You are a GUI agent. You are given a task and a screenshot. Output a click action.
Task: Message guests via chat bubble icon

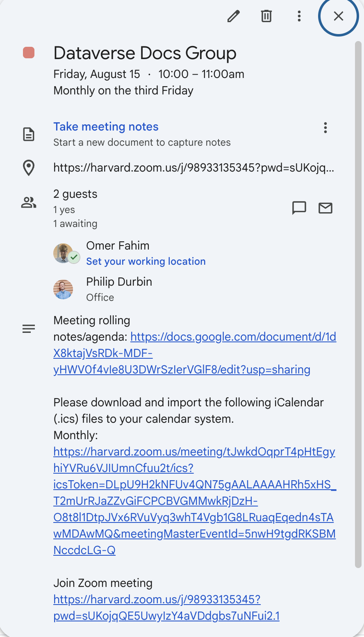299,208
